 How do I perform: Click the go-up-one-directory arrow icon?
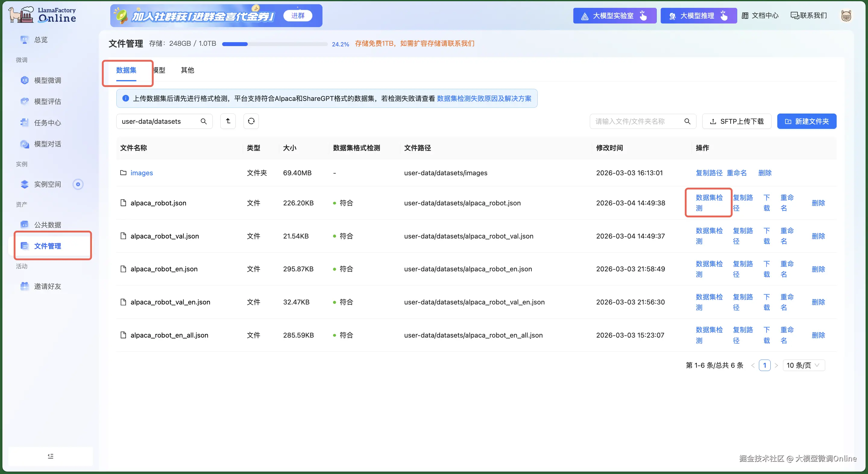tap(228, 121)
